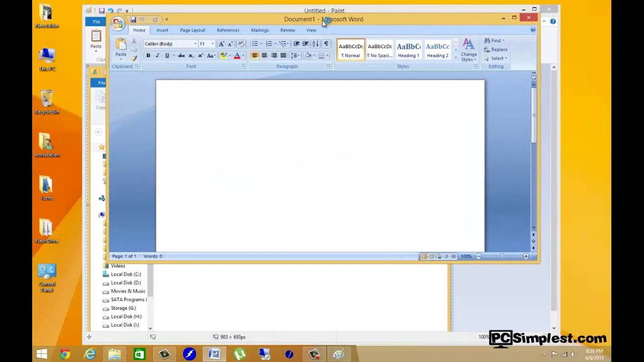Save the document from Word's Quick Access Toolbar
The image size is (644, 362).
(x=133, y=20)
